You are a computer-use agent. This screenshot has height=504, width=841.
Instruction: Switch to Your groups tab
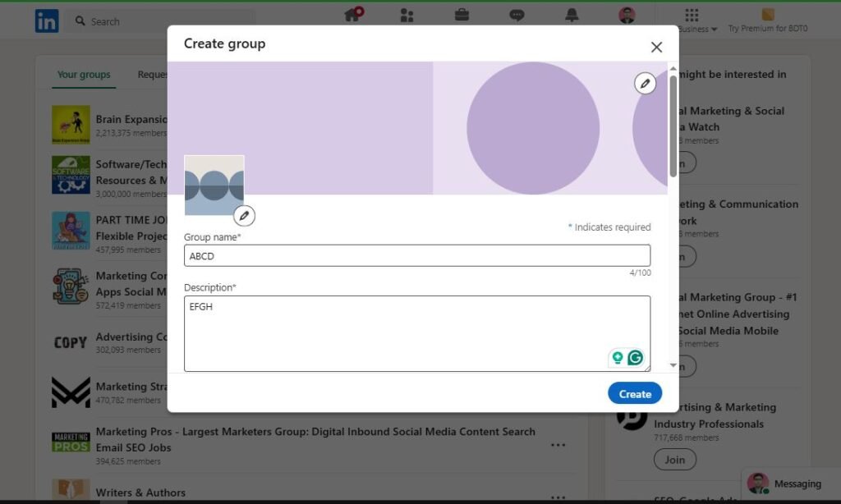(x=84, y=75)
